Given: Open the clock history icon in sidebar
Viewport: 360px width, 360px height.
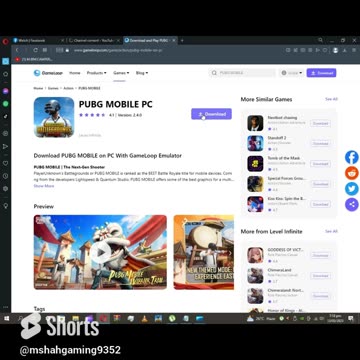Looking at the screenshot, I should pyautogui.click(x=5, y=176).
